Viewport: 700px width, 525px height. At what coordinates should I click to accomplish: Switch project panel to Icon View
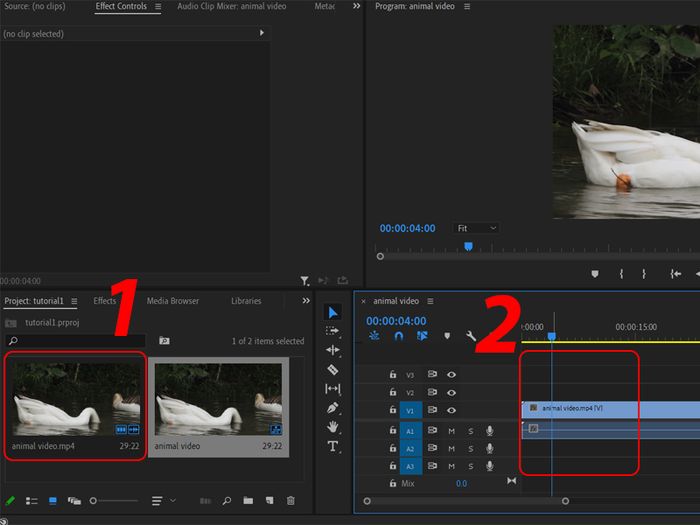point(53,501)
